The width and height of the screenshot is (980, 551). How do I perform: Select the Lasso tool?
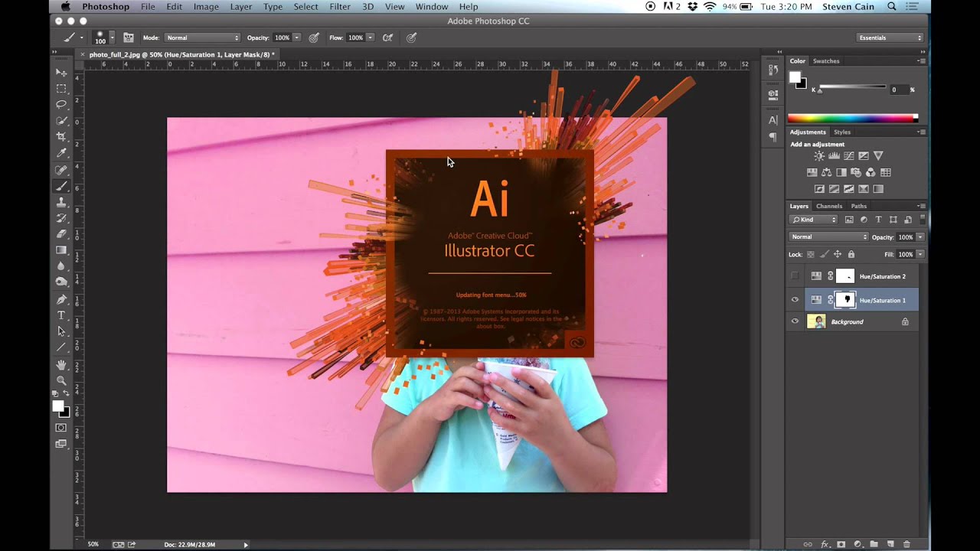coord(61,104)
